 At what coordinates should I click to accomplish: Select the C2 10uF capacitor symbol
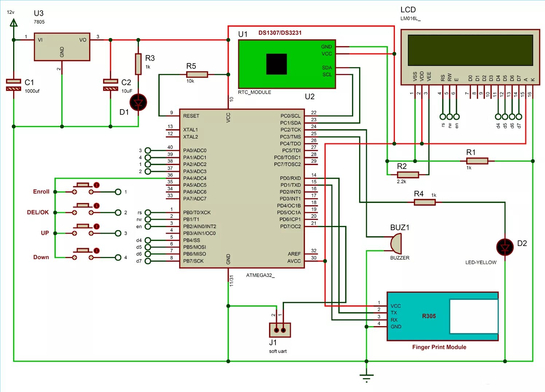pos(110,85)
